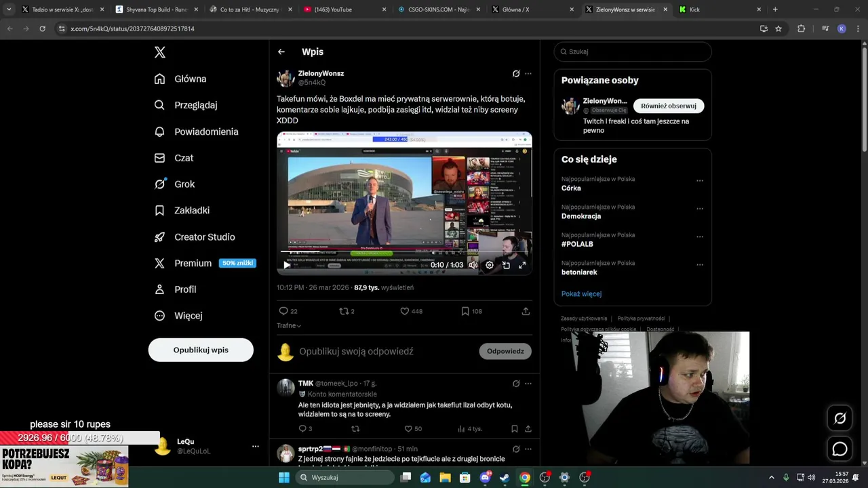Open the Windows Start menu

[284, 477]
